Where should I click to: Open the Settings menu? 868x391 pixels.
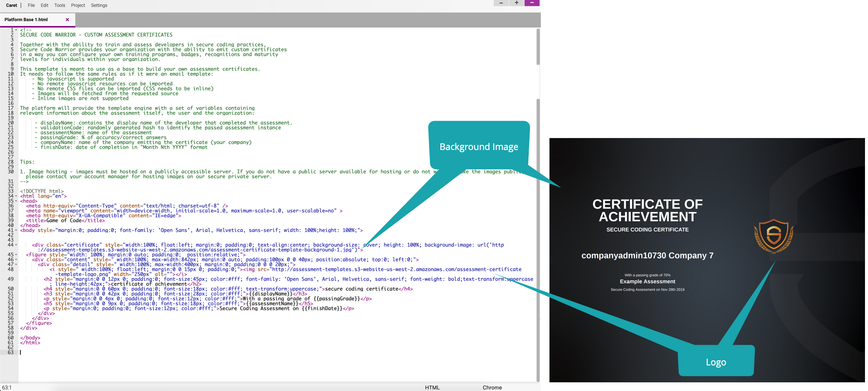tap(99, 5)
